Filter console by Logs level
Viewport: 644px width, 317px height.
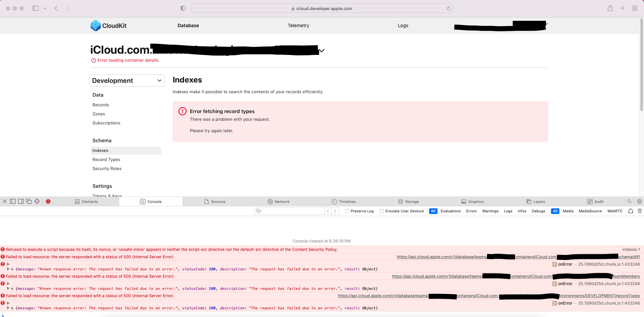[x=508, y=211]
